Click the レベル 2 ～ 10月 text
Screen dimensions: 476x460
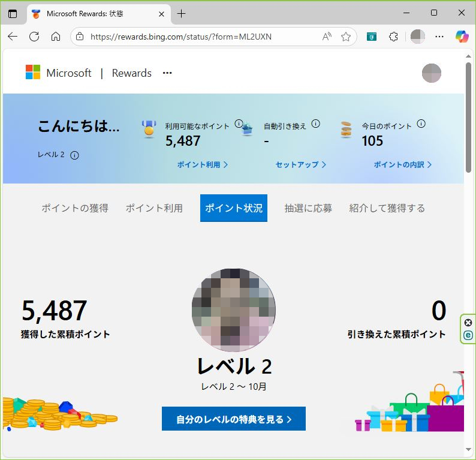[x=234, y=386]
